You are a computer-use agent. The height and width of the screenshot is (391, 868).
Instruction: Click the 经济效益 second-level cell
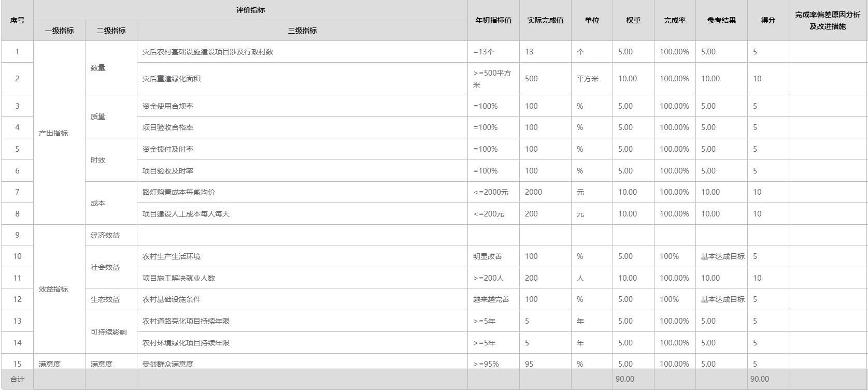[x=105, y=235]
